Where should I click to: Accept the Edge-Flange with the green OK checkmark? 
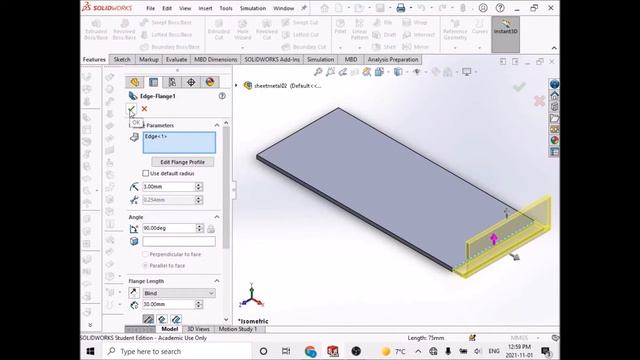click(x=131, y=109)
